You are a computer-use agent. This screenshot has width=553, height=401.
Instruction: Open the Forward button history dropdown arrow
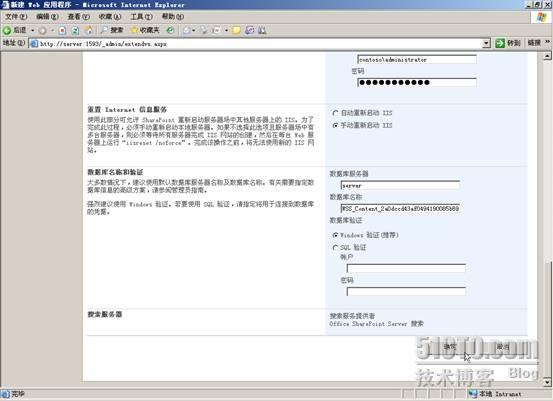coord(52,31)
